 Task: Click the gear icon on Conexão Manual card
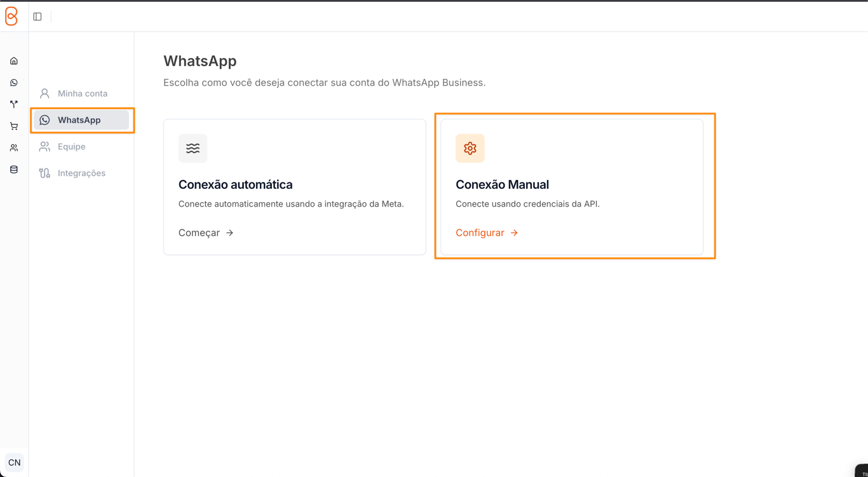[470, 148]
